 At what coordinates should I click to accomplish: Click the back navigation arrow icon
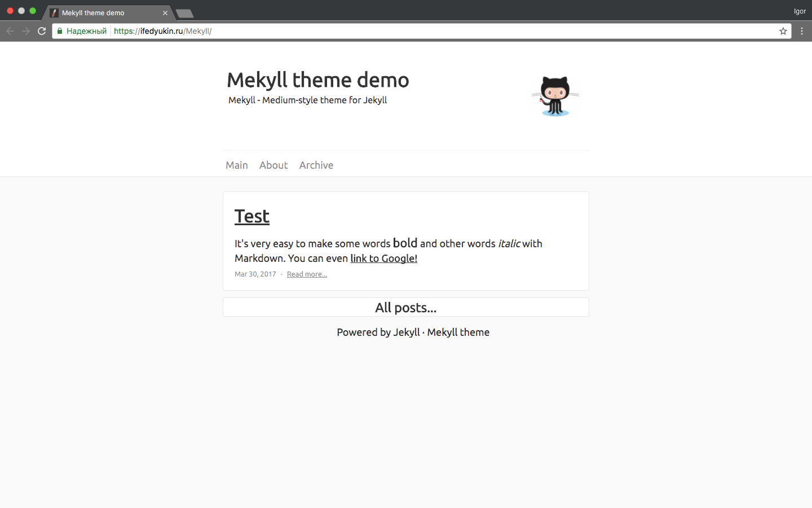(10, 31)
